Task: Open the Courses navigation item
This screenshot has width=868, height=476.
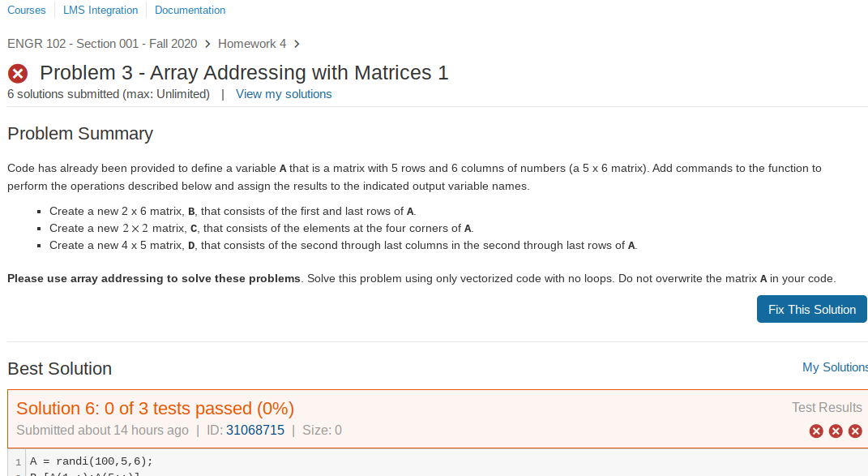Action: (x=27, y=10)
